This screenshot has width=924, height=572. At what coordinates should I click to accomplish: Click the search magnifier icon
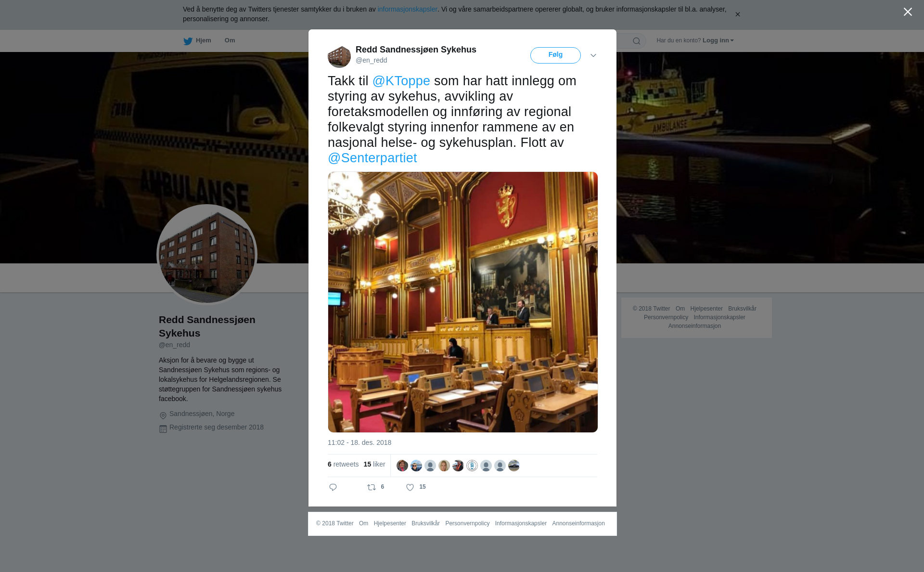point(637,41)
